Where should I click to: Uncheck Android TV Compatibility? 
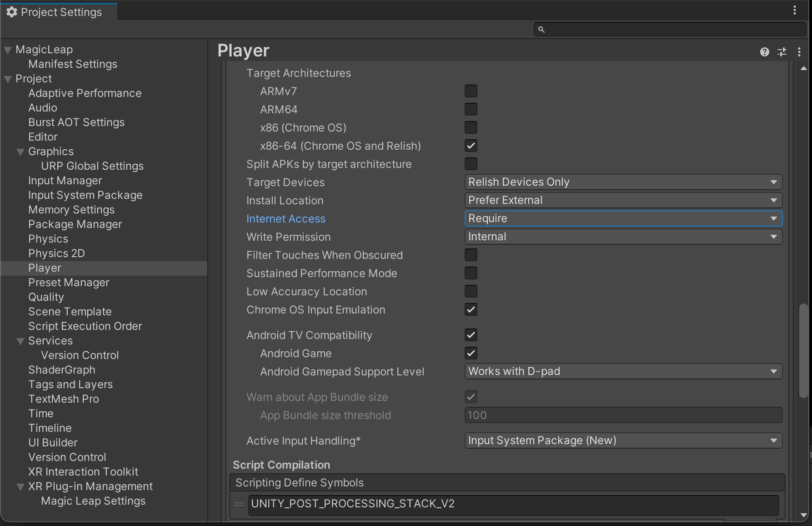(x=471, y=335)
